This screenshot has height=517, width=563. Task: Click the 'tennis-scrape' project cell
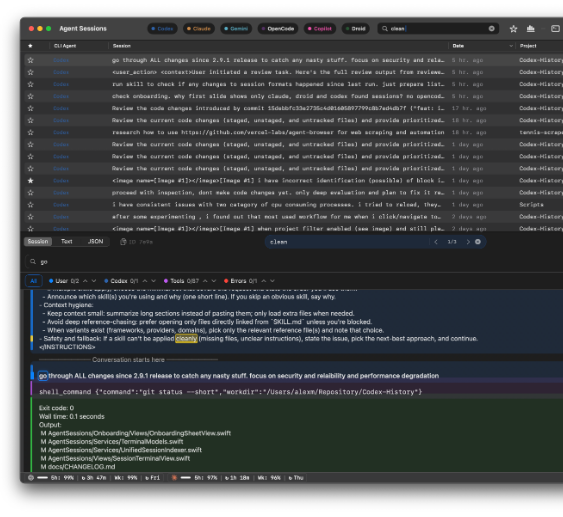pos(541,132)
